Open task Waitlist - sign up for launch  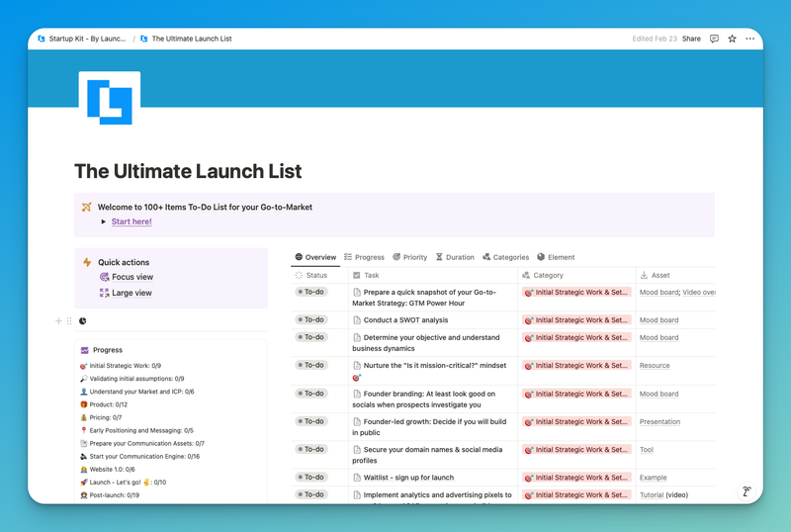[x=408, y=478]
